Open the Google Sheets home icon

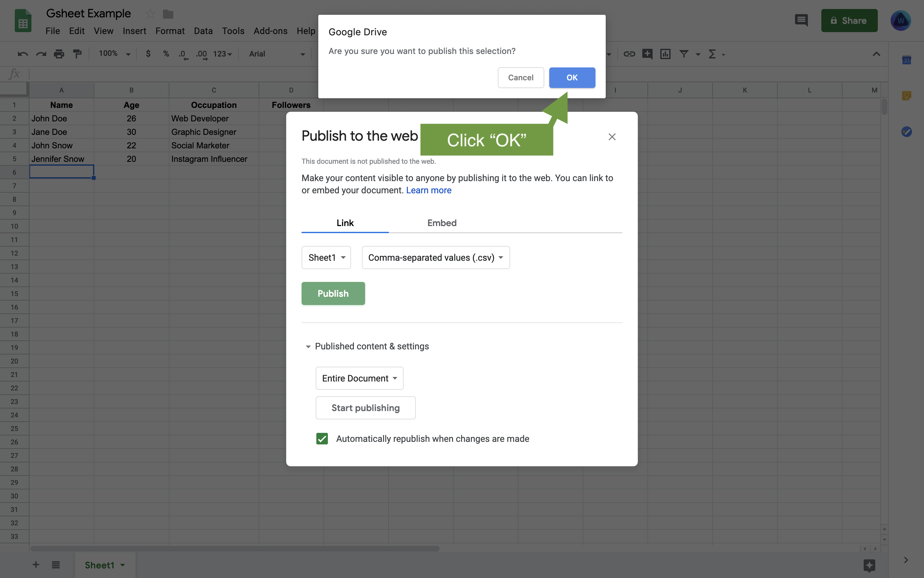point(23,21)
